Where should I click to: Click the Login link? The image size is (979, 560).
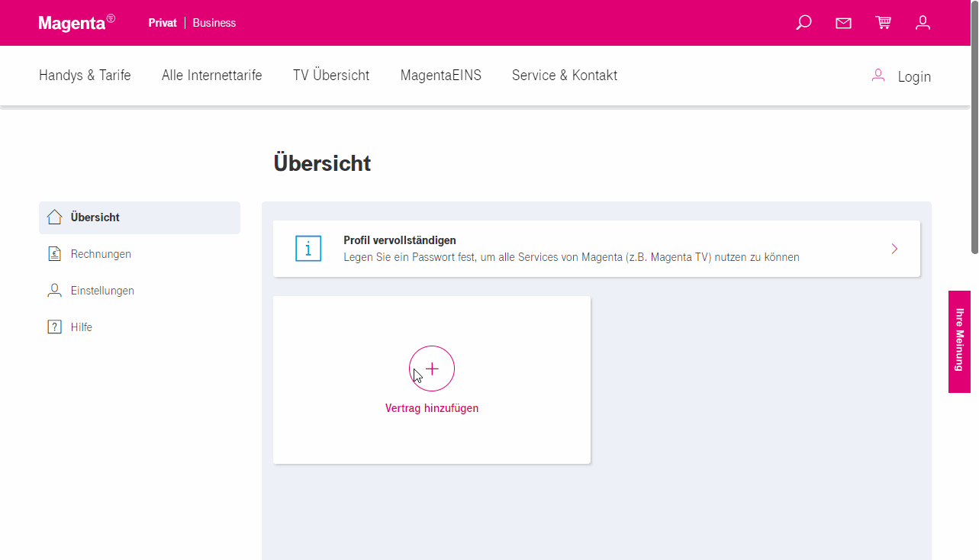point(913,76)
